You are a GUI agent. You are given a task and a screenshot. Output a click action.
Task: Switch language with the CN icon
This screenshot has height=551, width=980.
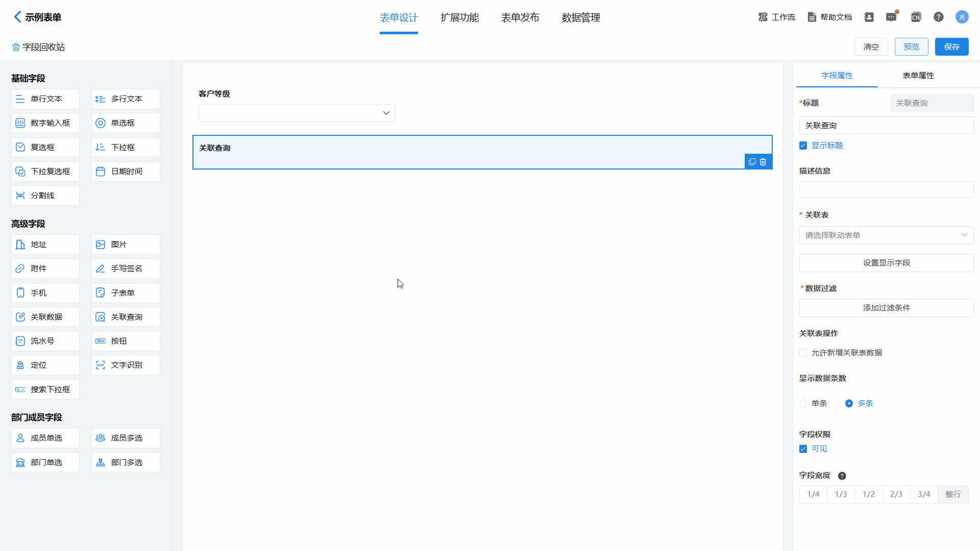click(916, 17)
